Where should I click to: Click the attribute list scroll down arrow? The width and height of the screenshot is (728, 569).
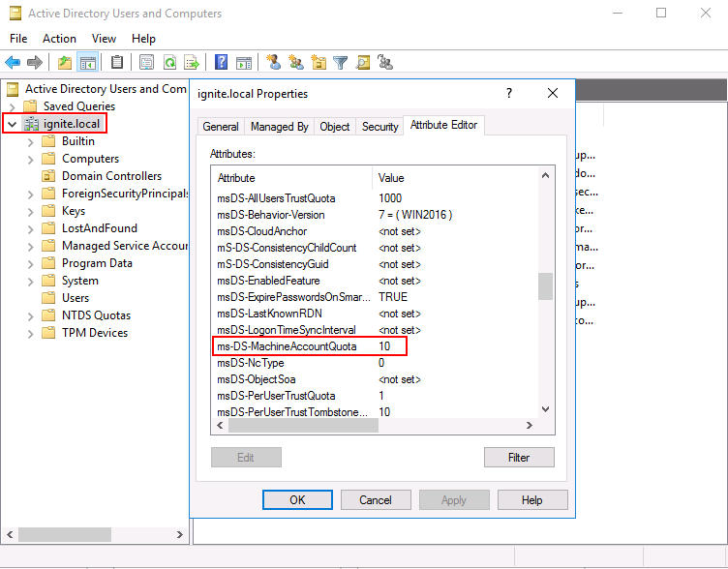546,409
